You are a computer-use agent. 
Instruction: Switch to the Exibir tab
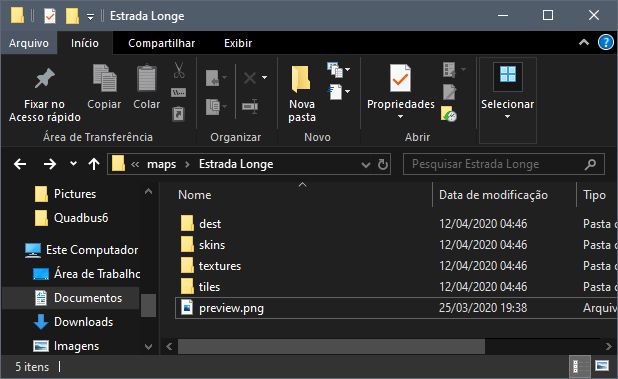click(x=238, y=43)
